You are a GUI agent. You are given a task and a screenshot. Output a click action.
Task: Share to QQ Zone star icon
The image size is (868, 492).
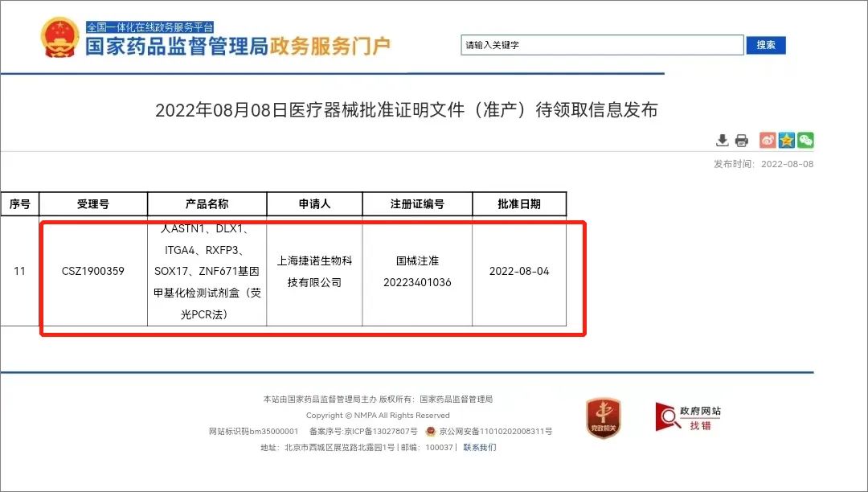pyautogui.click(x=787, y=141)
